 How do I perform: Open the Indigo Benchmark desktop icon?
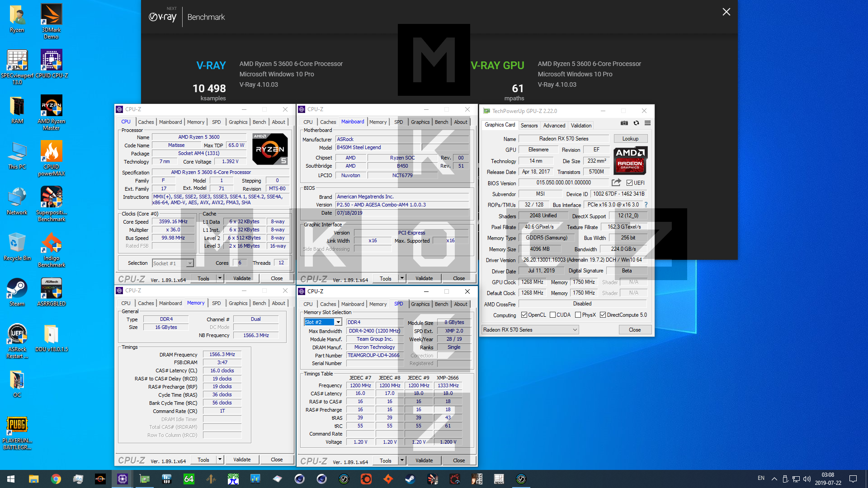point(51,249)
